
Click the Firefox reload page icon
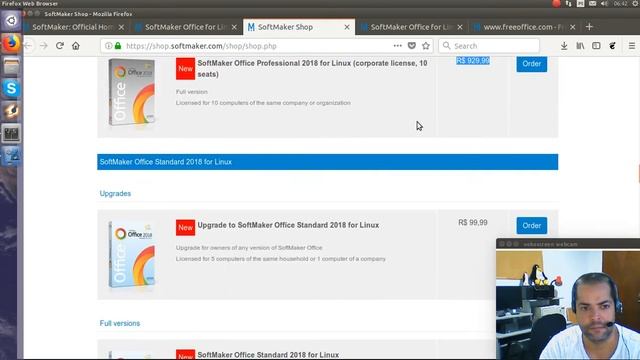pos(60,46)
